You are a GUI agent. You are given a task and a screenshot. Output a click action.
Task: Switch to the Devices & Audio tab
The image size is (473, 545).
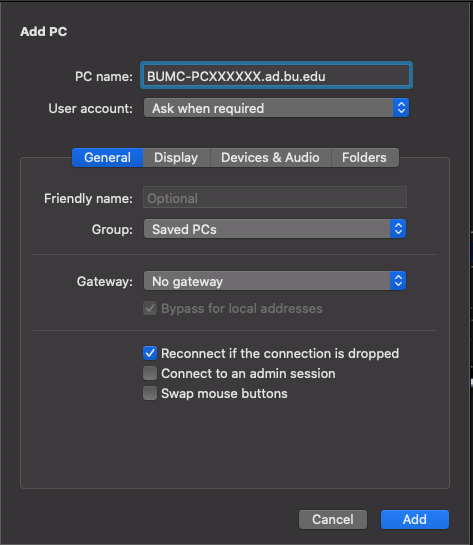(270, 157)
